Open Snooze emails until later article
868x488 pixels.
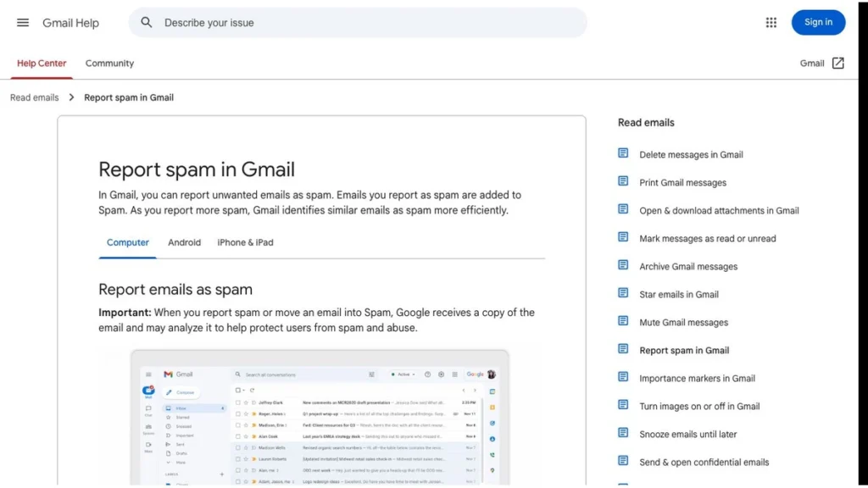tap(688, 435)
